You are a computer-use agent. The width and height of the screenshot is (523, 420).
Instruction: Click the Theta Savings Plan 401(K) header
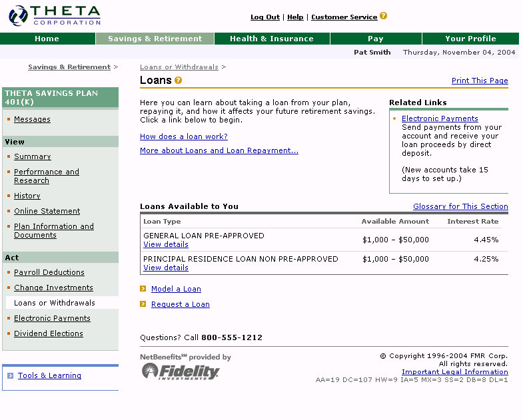pos(61,98)
